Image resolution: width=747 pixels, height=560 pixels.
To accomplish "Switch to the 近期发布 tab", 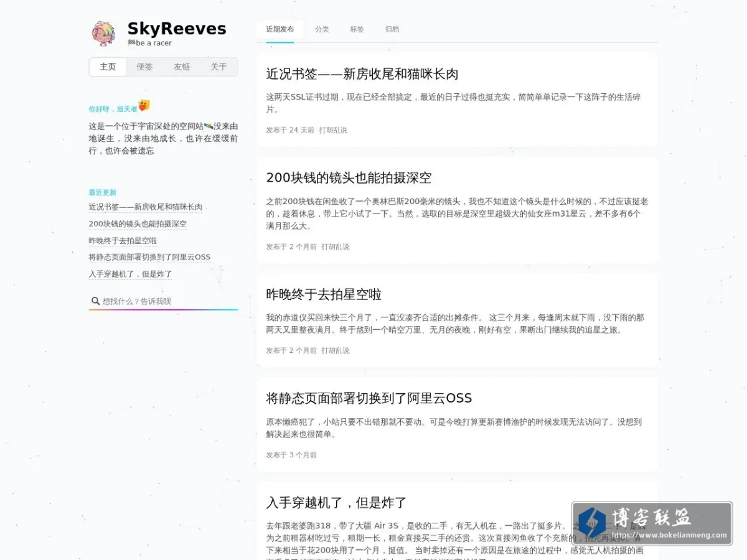I will pyautogui.click(x=280, y=29).
